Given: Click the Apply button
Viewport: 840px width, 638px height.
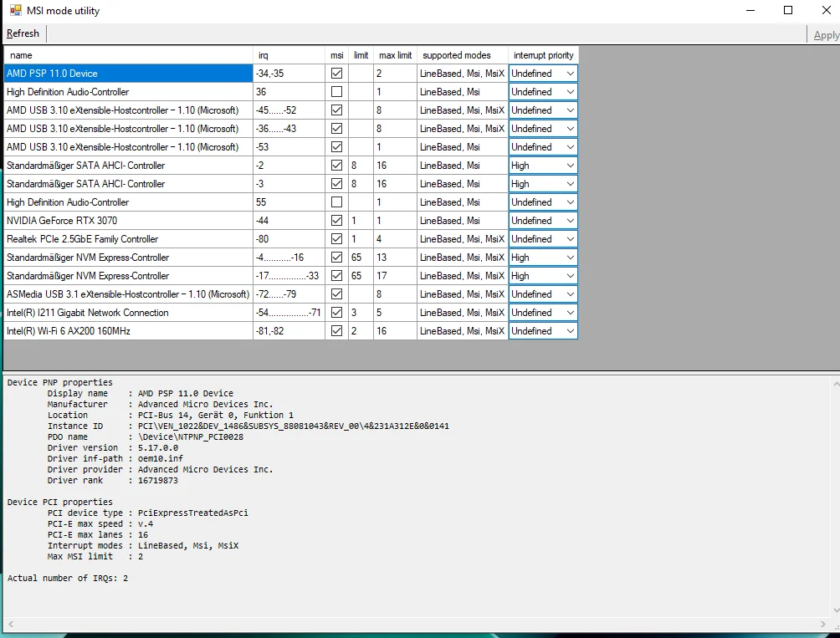Looking at the screenshot, I should [826, 35].
